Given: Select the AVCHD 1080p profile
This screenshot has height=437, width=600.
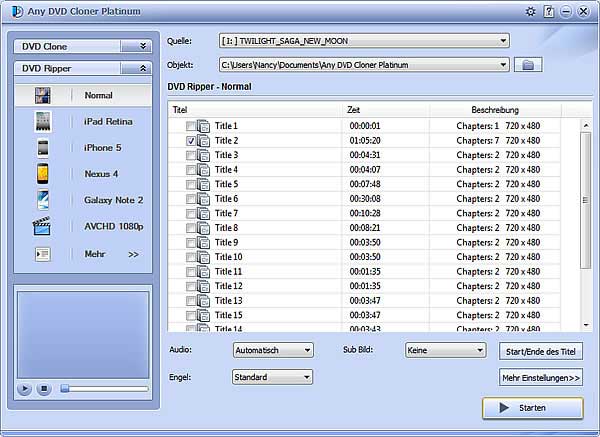Looking at the screenshot, I should (114, 226).
